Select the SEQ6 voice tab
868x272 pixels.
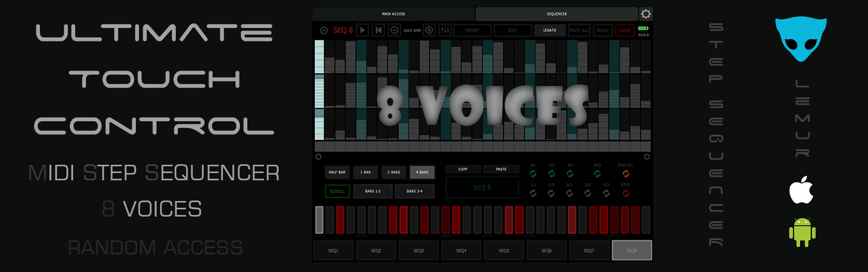click(x=547, y=251)
